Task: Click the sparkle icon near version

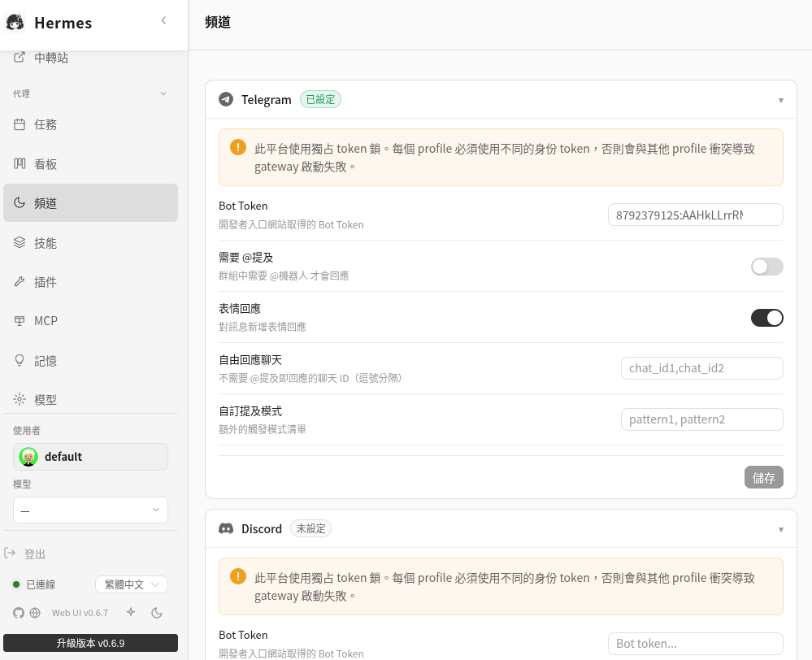Action: point(131,612)
